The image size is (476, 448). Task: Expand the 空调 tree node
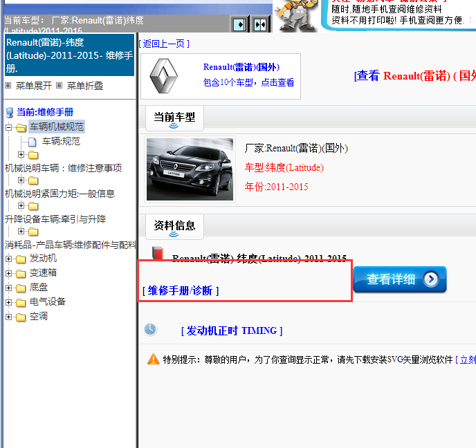(8, 317)
